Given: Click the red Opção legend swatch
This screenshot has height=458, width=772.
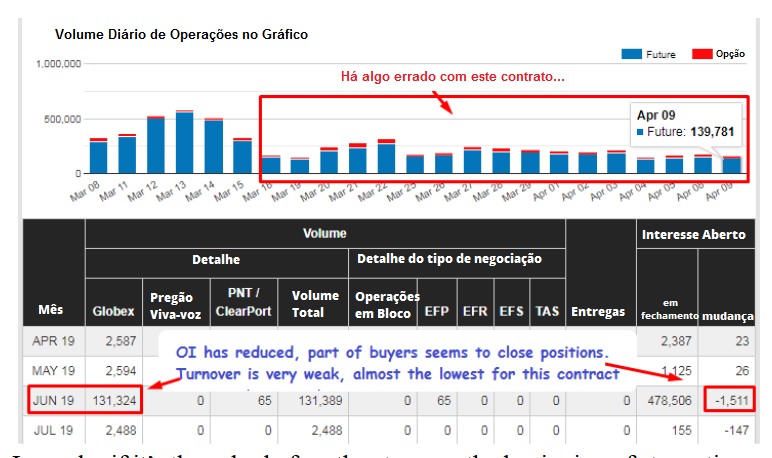Looking at the screenshot, I should coord(703,53).
